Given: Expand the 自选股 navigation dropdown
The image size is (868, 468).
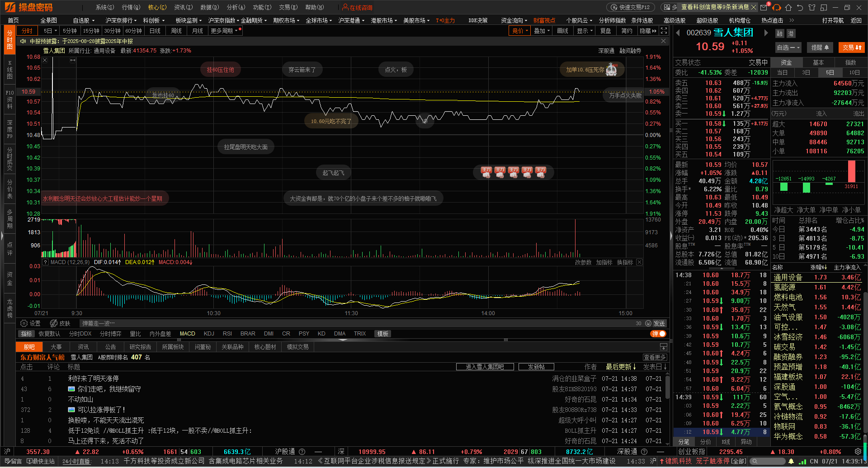Looking at the screenshot, I should point(84,20).
